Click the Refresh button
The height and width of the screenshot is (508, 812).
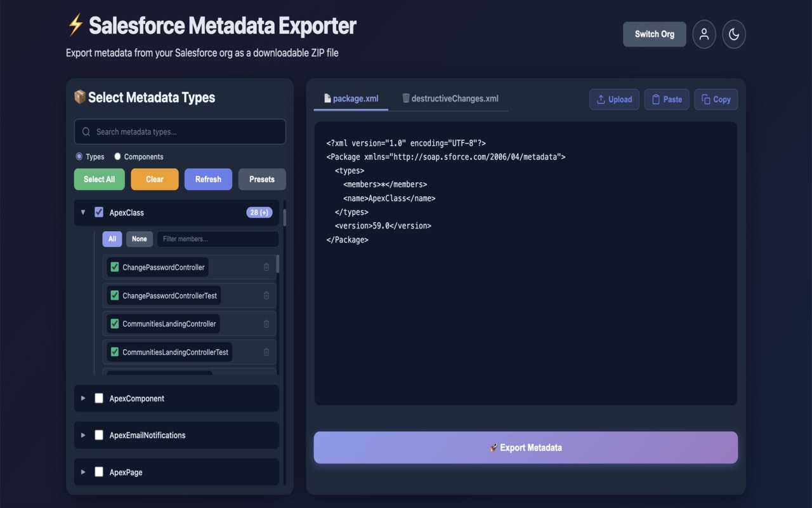208,179
